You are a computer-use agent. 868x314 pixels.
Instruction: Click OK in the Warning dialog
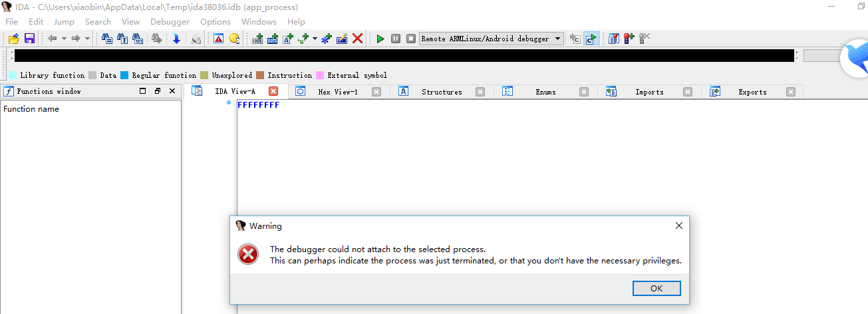point(656,288)
